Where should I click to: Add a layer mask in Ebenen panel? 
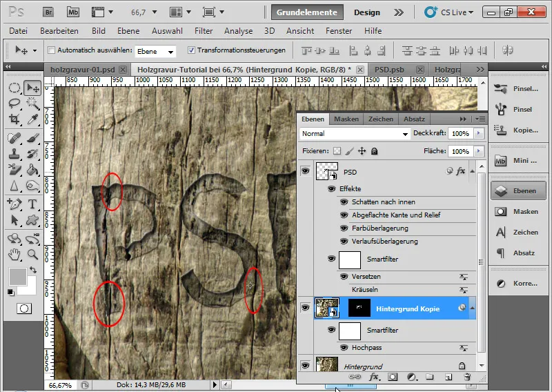(393, 378)
